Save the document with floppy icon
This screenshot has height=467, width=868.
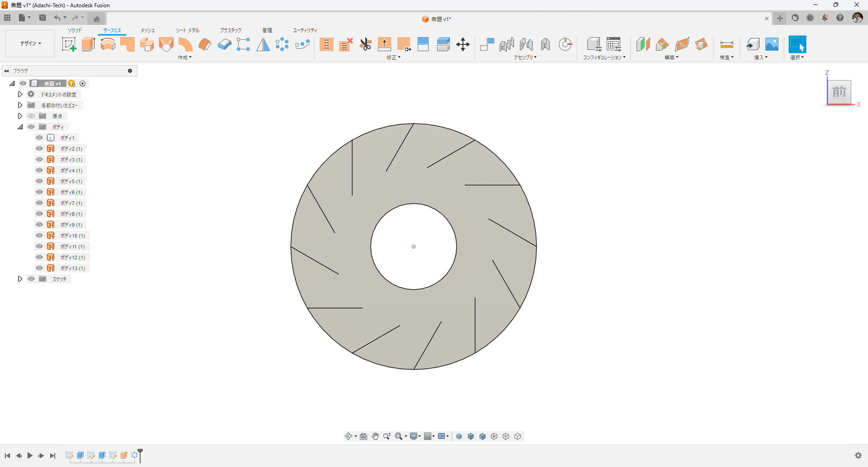(x=42, y=18)
